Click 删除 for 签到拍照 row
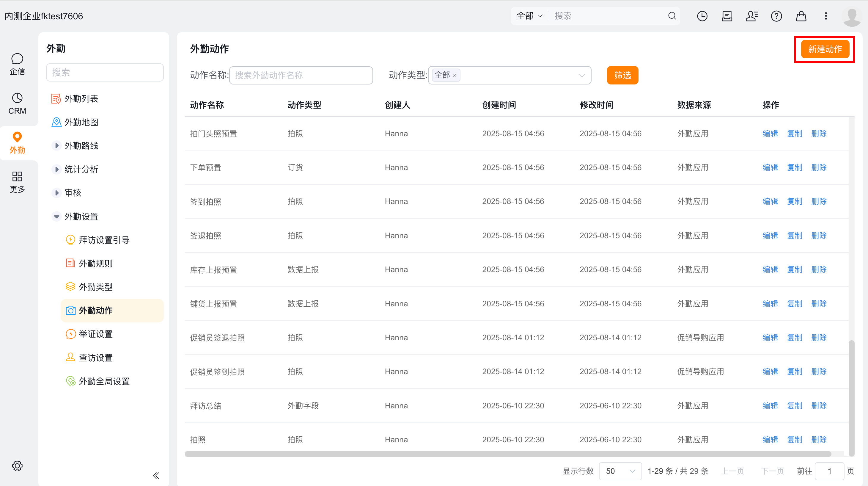The image size is (868, 486). click(819, 202)
